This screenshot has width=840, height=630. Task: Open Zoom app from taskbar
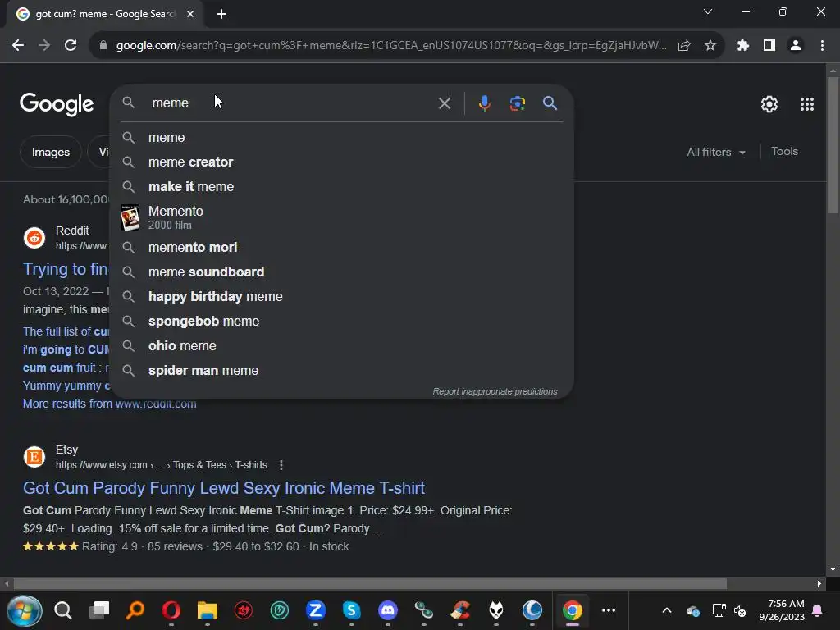pos(316,610)
